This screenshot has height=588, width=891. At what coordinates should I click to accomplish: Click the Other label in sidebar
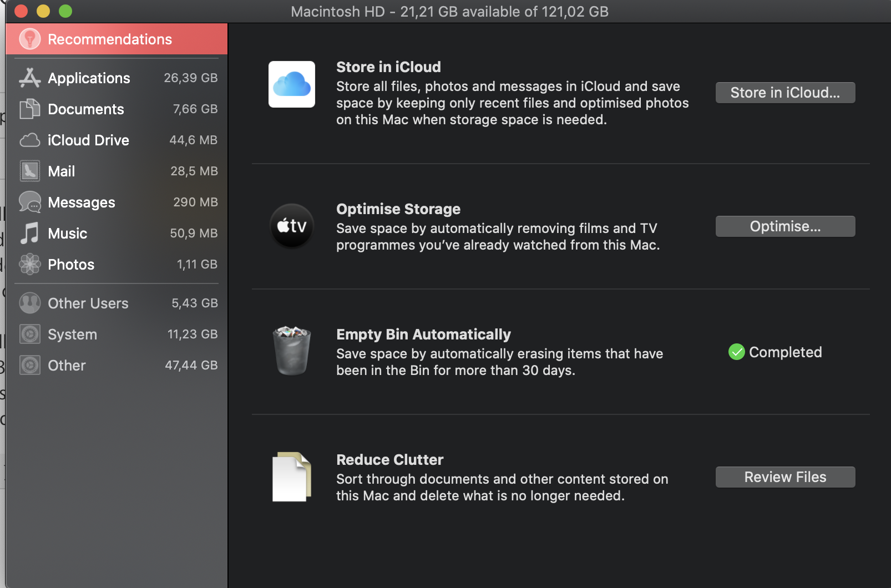click(x=67, y=366)
